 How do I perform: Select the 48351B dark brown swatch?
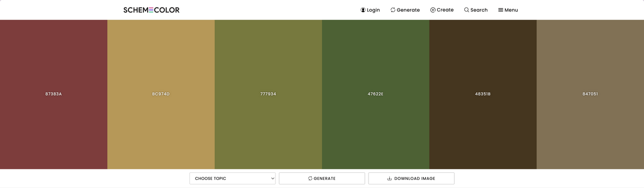coord(483,94)
